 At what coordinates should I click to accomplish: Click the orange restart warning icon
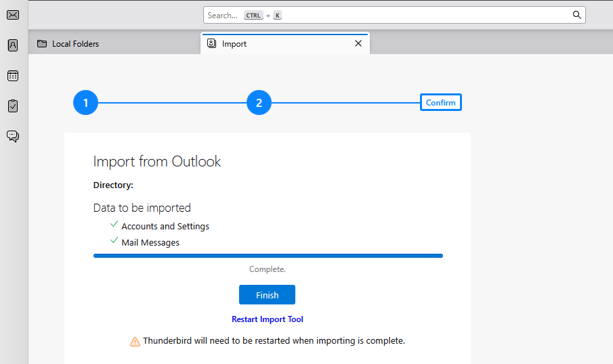(135, 342)
